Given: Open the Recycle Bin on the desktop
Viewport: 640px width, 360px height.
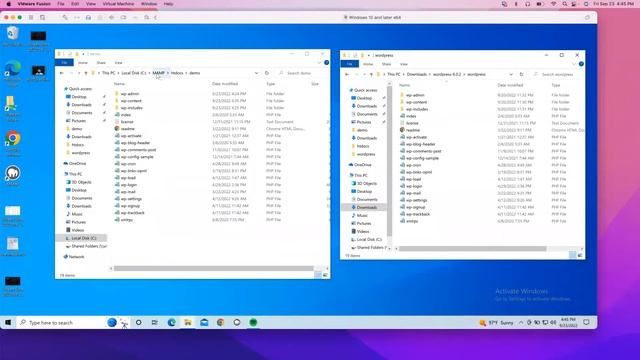Looking at the screenshot, I should tap(13, 36).
